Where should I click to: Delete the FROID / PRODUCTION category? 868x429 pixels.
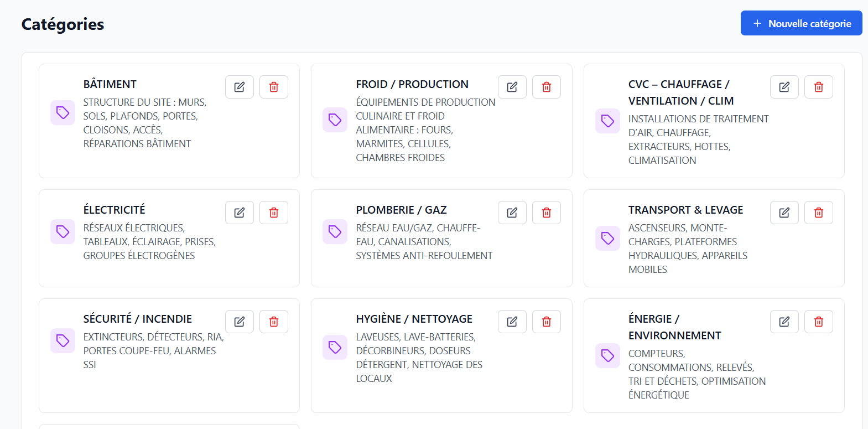pyautogui.click(x=547, y=87)
